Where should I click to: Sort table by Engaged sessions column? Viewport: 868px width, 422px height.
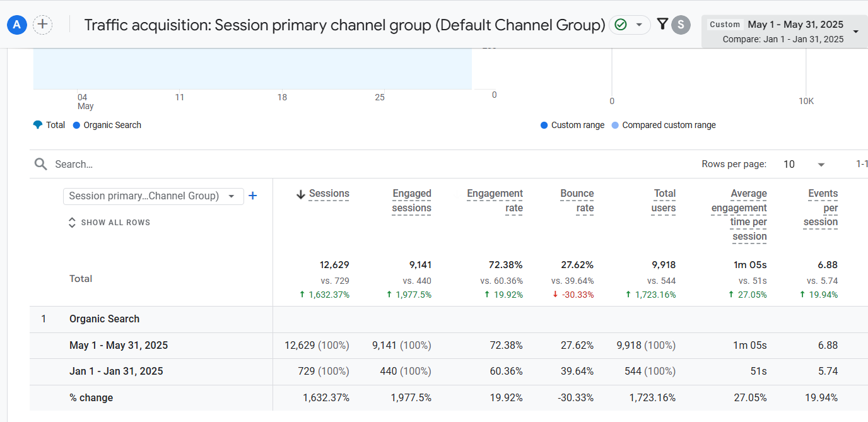coord(411,201)
